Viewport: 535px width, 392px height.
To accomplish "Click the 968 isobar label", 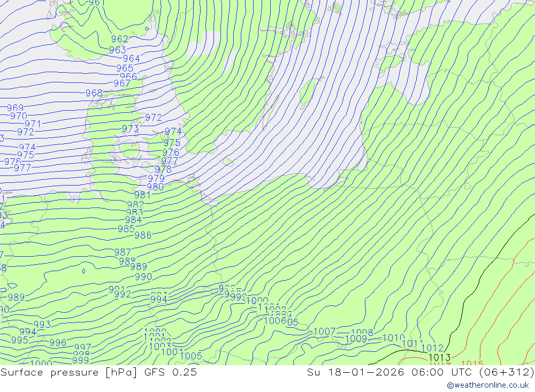I will (x=94, y=93).
